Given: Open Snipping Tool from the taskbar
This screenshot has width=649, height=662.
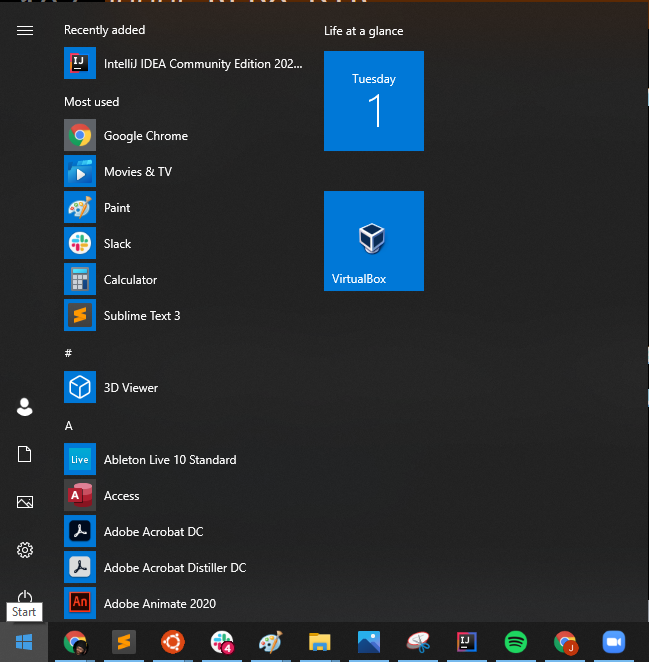Looking at the screenshot, I should pyautogui.click(x=418, y=642).
